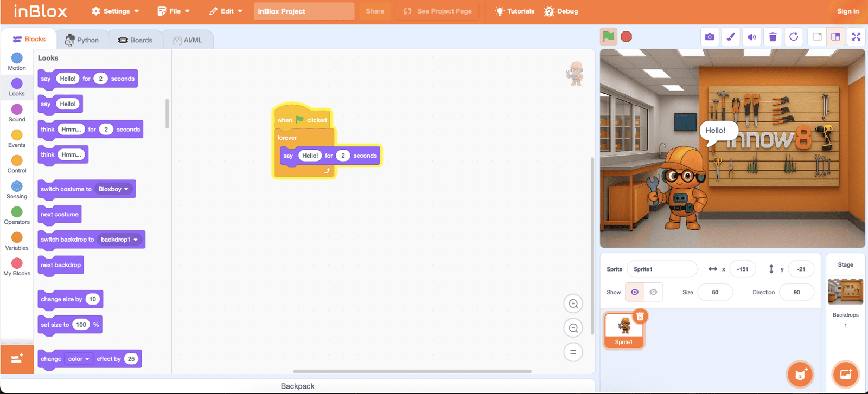Viewport: 868px width, 394px height.
Task: Click the camera screenshot icon above the stage
Action: point(709,37)
